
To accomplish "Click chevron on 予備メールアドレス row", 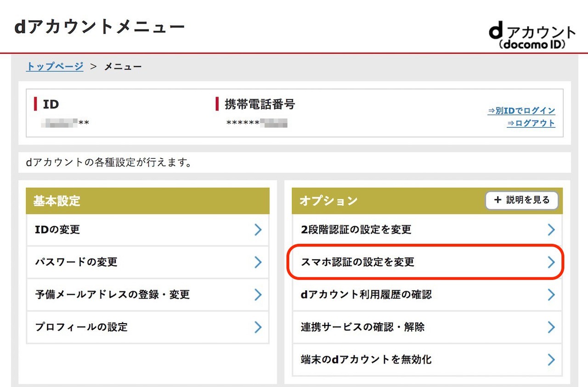I will point(258,295).
